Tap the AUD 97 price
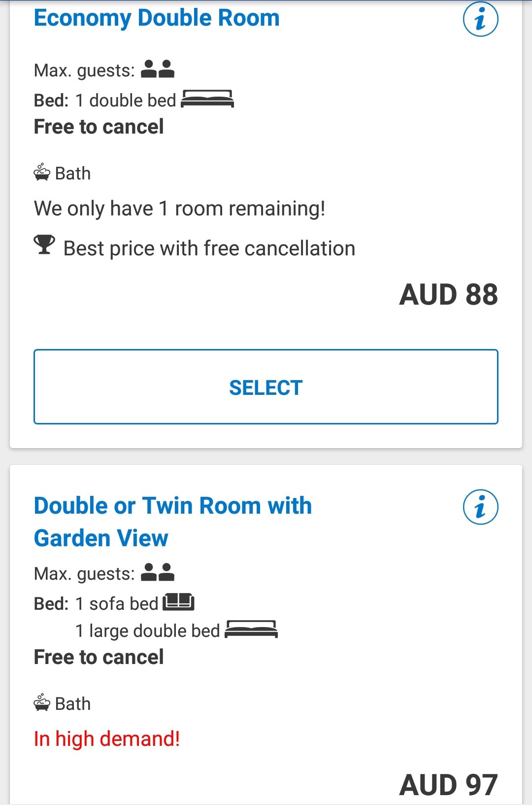Image resolution: width=532 pixels, height=805 pixels. [x=449, y=784]
